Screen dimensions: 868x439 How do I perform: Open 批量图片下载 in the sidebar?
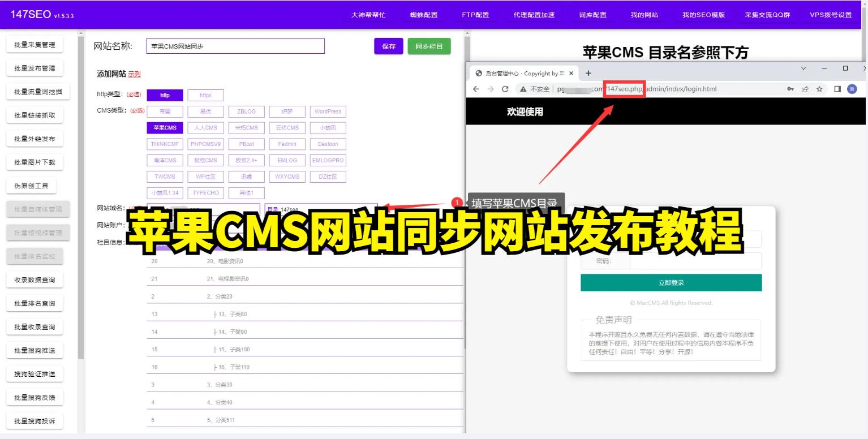(x=35, y=162)
